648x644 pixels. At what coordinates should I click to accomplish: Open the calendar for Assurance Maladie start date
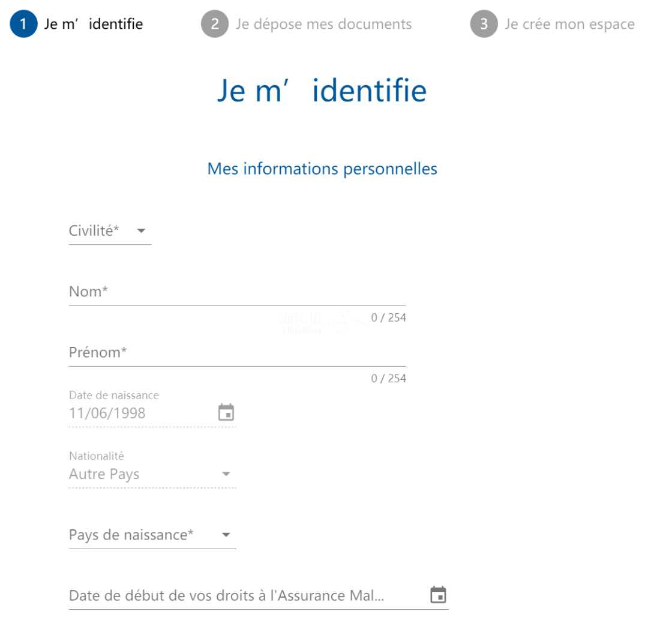click(439, 595)
